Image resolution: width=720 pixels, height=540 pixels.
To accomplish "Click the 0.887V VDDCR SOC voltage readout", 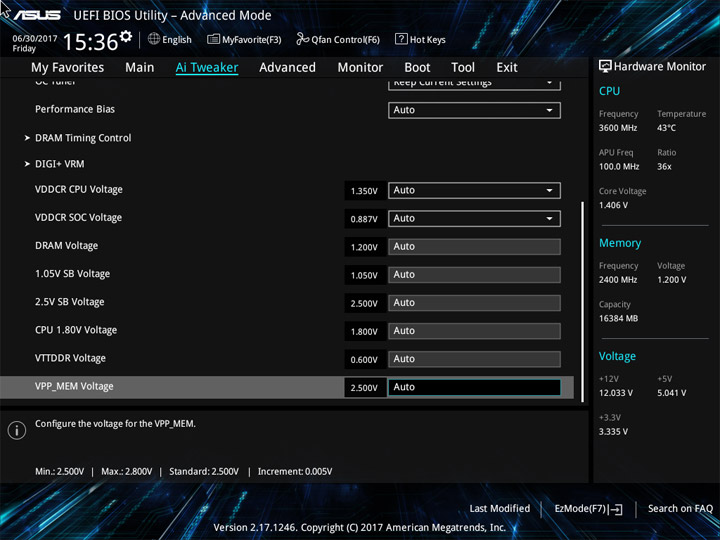I will pos(365,219).
